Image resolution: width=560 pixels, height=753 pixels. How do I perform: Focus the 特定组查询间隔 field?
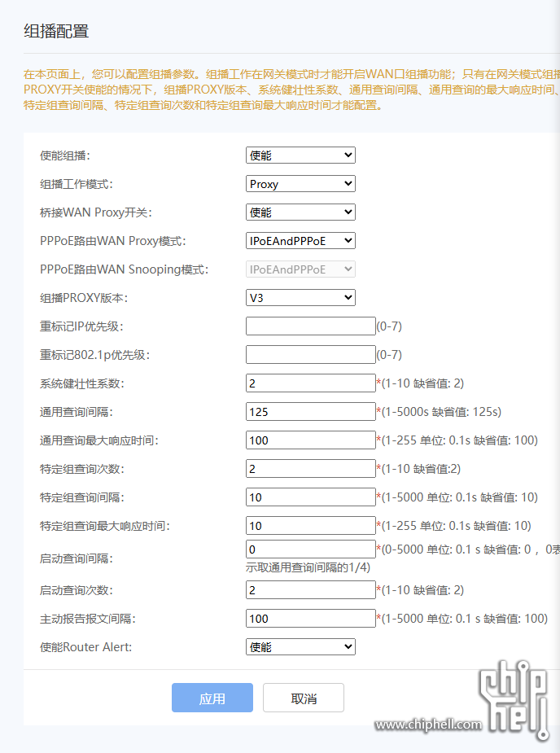(310, 497)
